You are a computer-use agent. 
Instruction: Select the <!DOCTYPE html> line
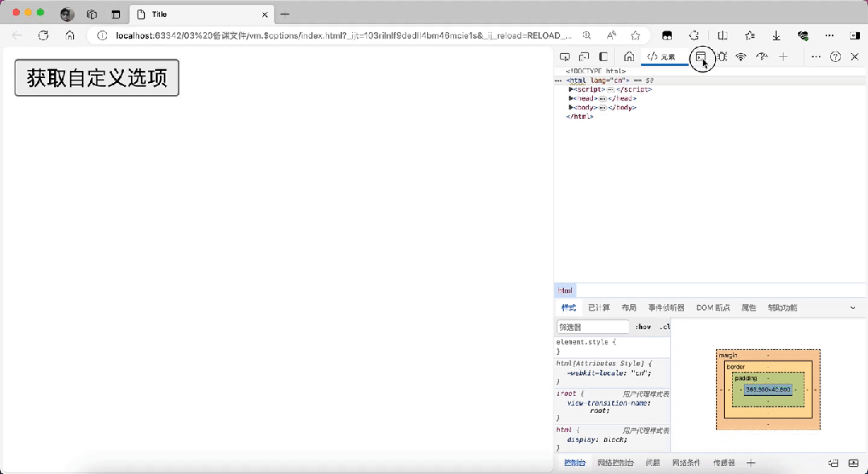coord(595,71)
